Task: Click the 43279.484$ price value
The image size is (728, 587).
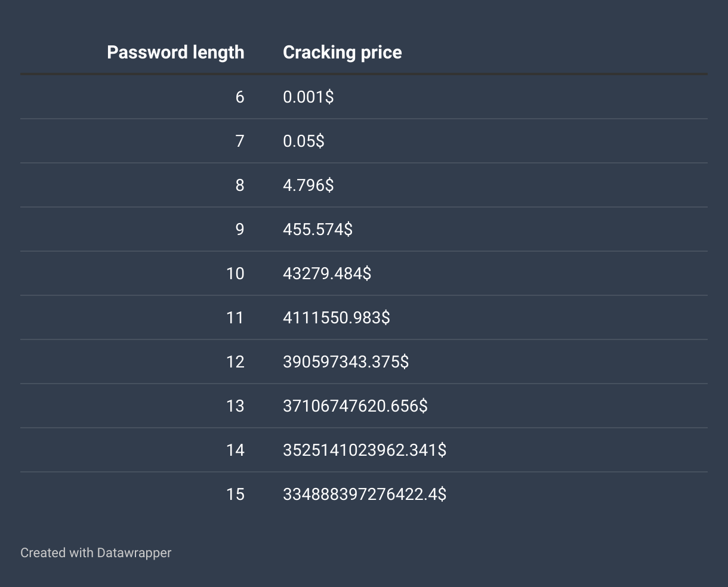Action: click(x=326, y=273)
